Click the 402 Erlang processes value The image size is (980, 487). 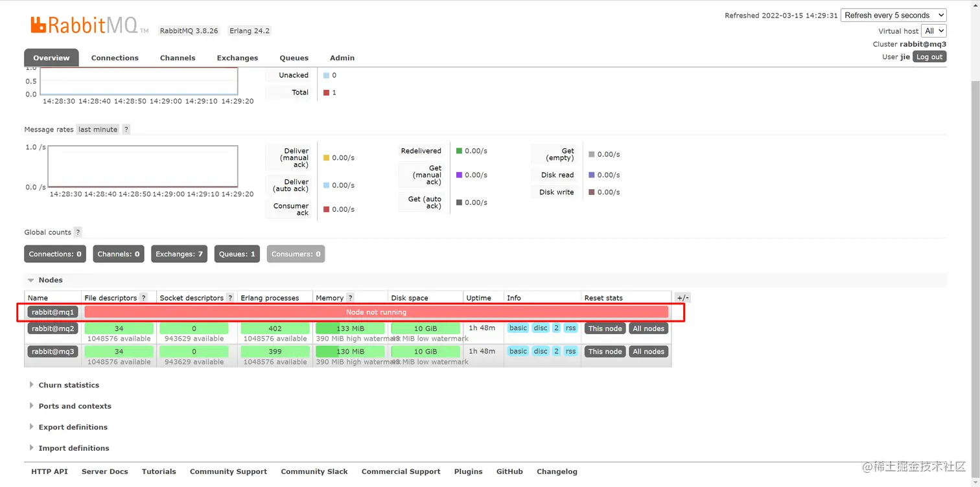275,328
